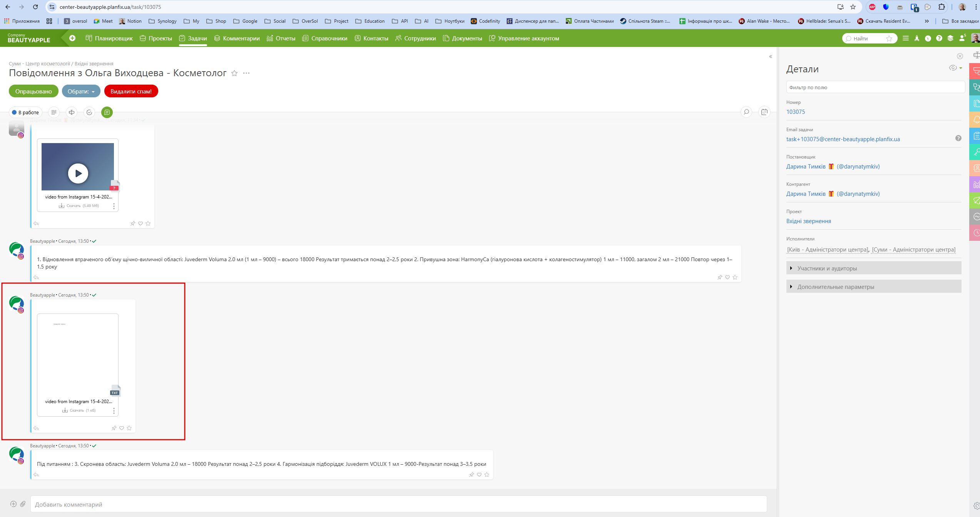Expand Участники и аудиторы section
This screenshot has width=980, height=517.
tap(827, 268)
